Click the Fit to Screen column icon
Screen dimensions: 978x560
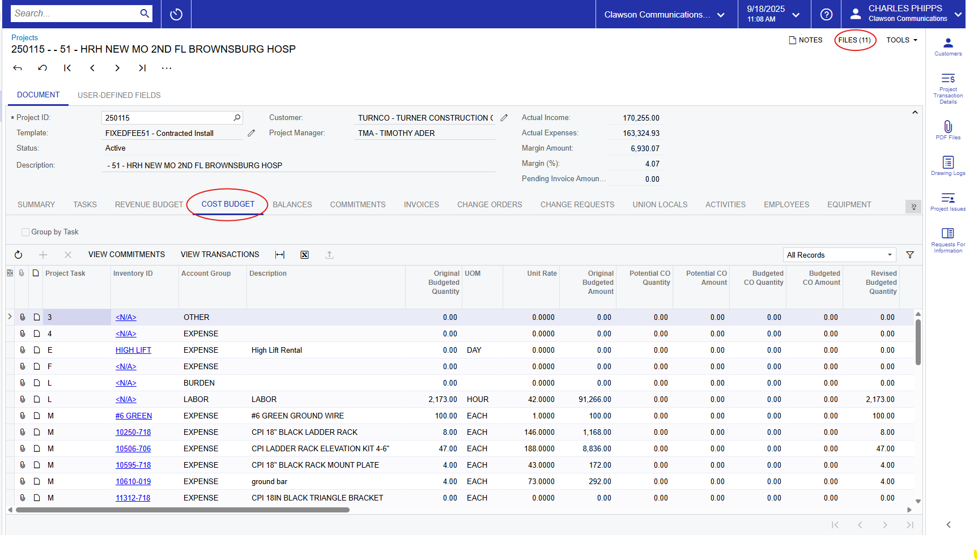280,255
